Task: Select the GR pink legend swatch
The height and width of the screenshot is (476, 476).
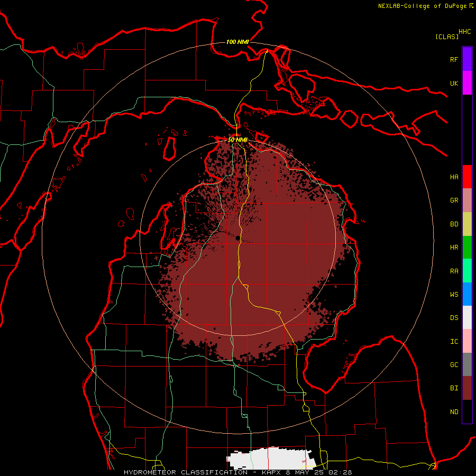Action: pos(467,200)
